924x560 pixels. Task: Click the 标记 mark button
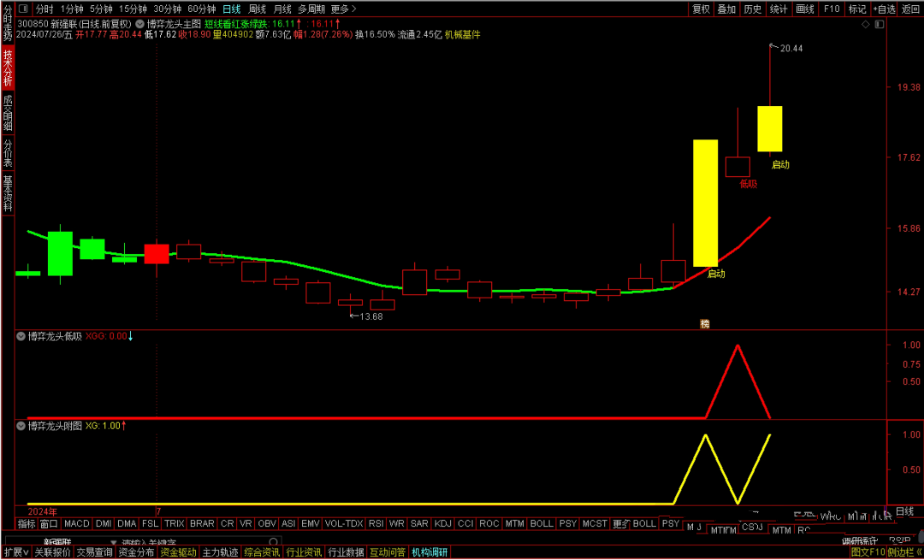(x=856, y=9)
